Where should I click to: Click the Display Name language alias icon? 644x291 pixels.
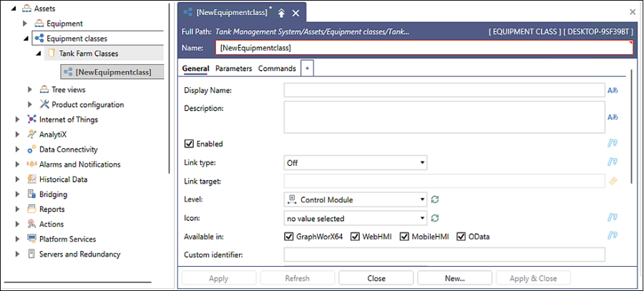tap(613, 90)
